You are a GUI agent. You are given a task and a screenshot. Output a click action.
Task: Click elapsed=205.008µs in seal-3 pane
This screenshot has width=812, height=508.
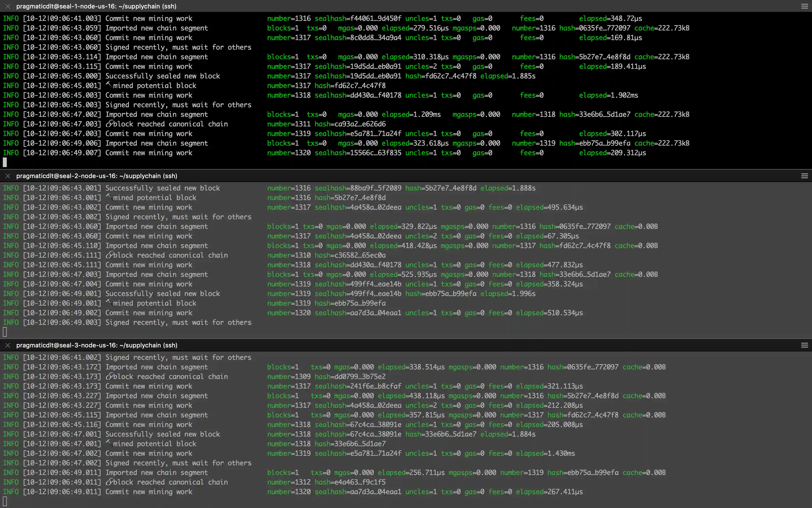pyautogui.click(x=549, y=425)
